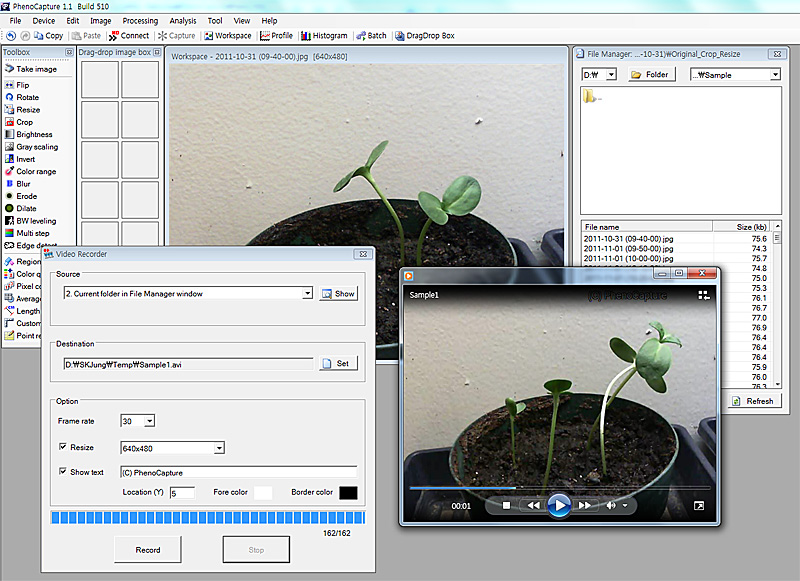
Task: Open the Analysis menu
Action: click(183, 20)
